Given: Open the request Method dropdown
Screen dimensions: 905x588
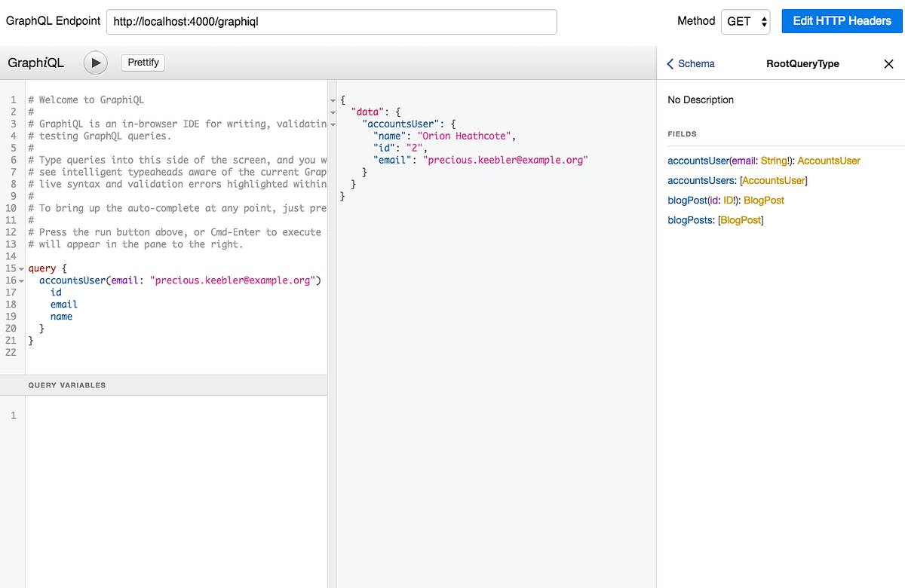Looking at the screenshot, I should (745, 21).
